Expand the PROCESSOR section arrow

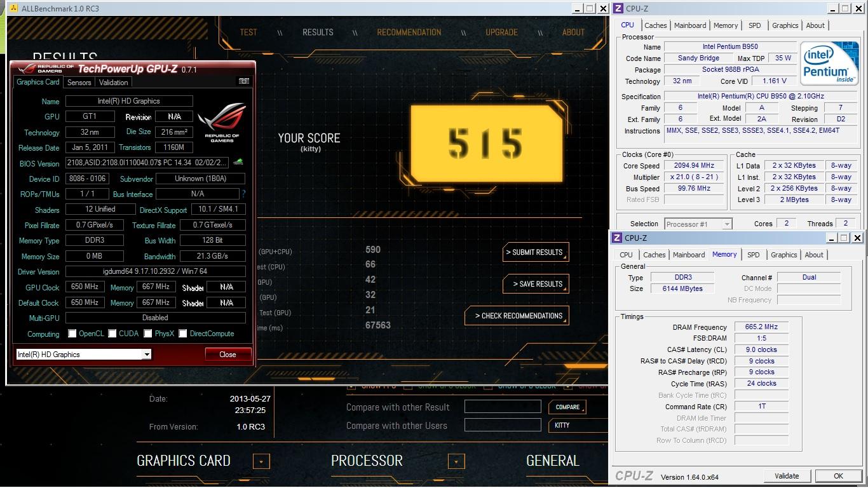456,461
